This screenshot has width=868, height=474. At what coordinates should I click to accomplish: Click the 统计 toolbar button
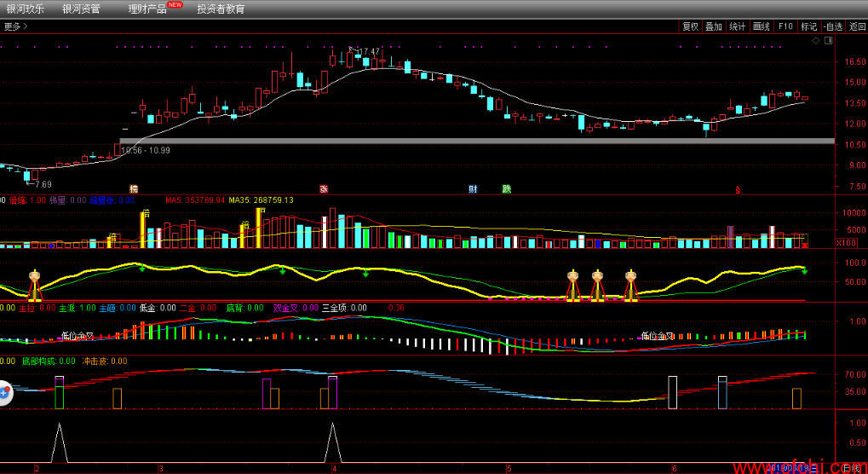tap(738, 26)
